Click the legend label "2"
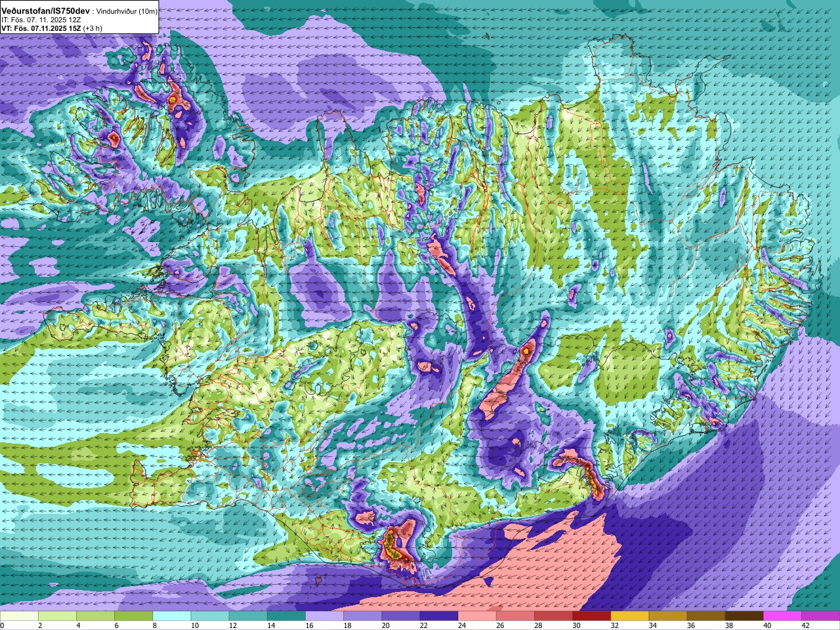The width and height of the screenshot is (840, 630). pyautogui.click(x=40, y=625)
